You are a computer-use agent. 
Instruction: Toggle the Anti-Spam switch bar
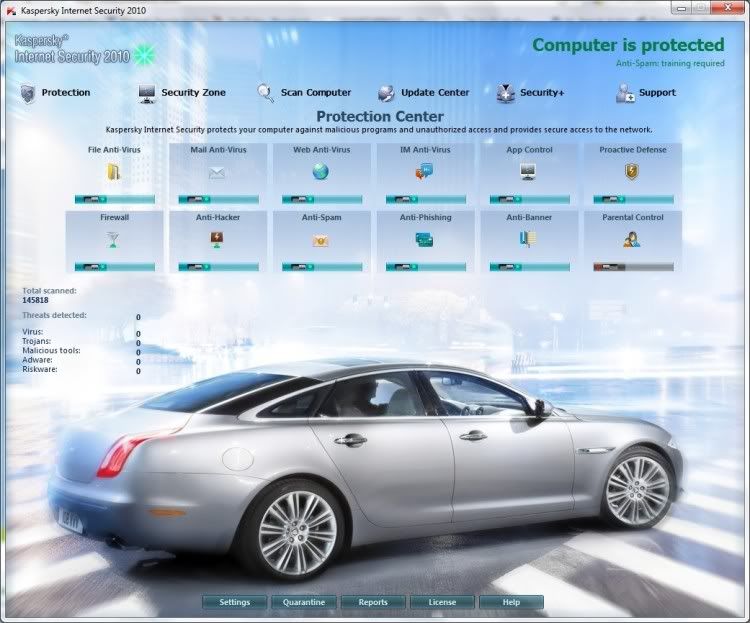point(322,267)
